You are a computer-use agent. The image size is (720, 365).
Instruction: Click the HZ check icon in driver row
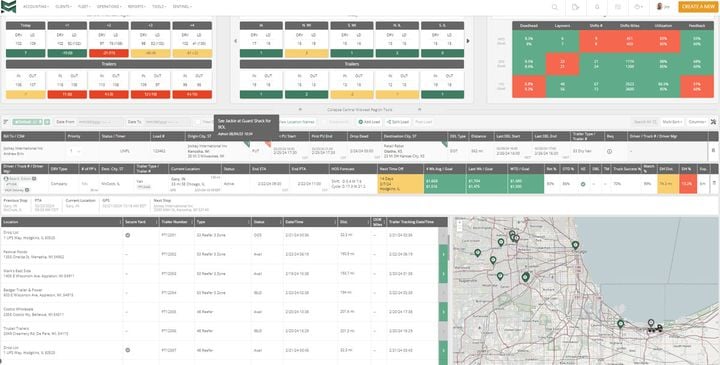[583, 184]
